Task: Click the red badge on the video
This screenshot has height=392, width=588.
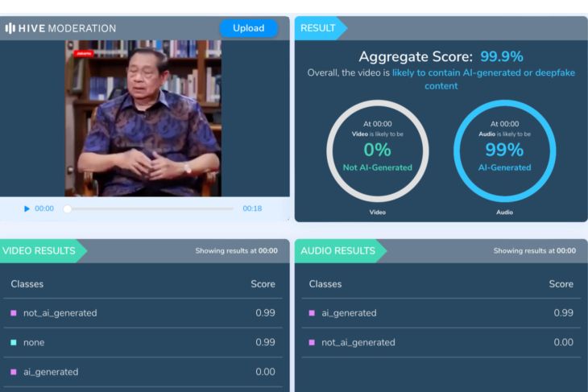Action: [84, 54]
